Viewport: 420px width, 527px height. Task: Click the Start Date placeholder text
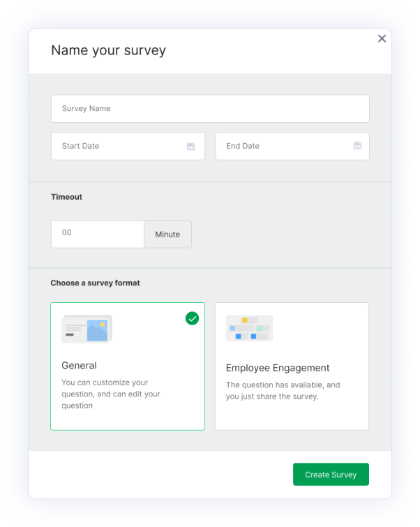pyautogui.click(x=80, y=146)
